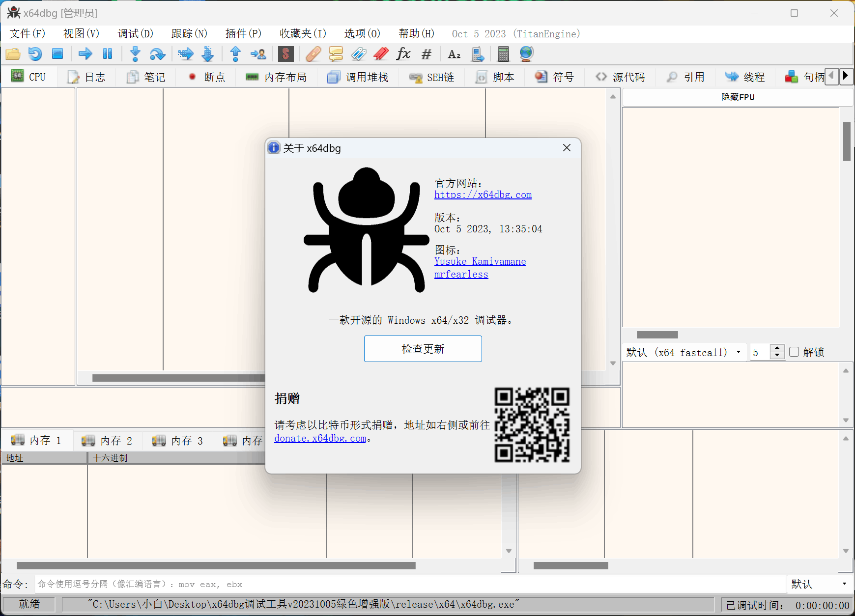The image size is (855, 616).
Task: Open comments with the yellow speech bubbles icon
Action: coord(336,54)
